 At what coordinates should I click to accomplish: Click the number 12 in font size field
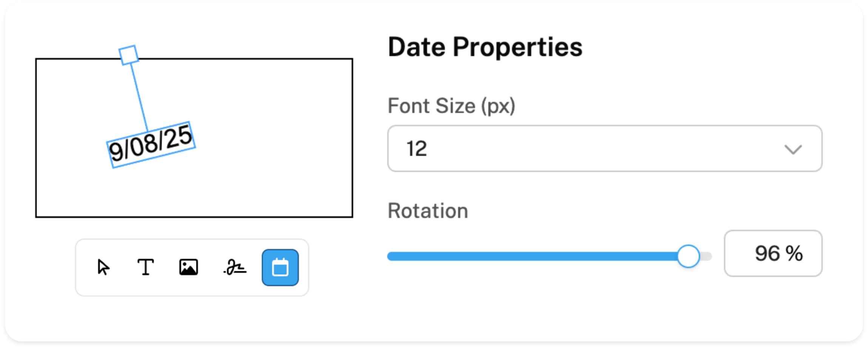coord(417,149)
